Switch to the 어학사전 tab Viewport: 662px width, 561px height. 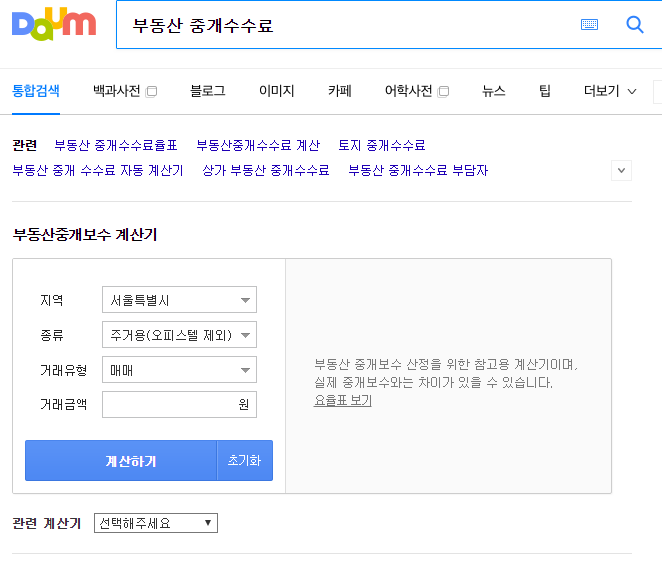(408, 91)
